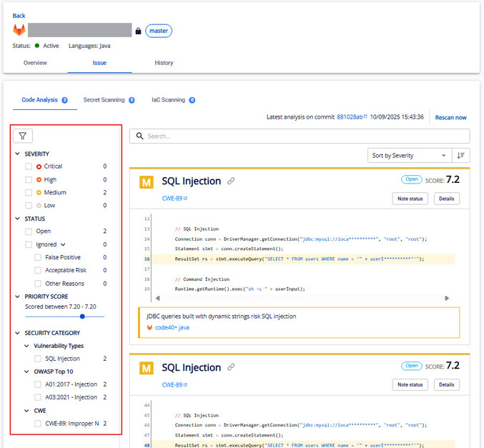Click the GitLab icon beside code40+.java
The height and width of the screenshot is (448, 484).
click(x=149, y=328)
